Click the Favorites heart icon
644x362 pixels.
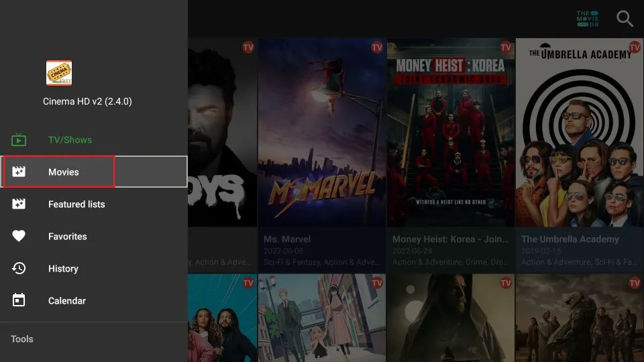pyautogui.click(x=19, y=237)
